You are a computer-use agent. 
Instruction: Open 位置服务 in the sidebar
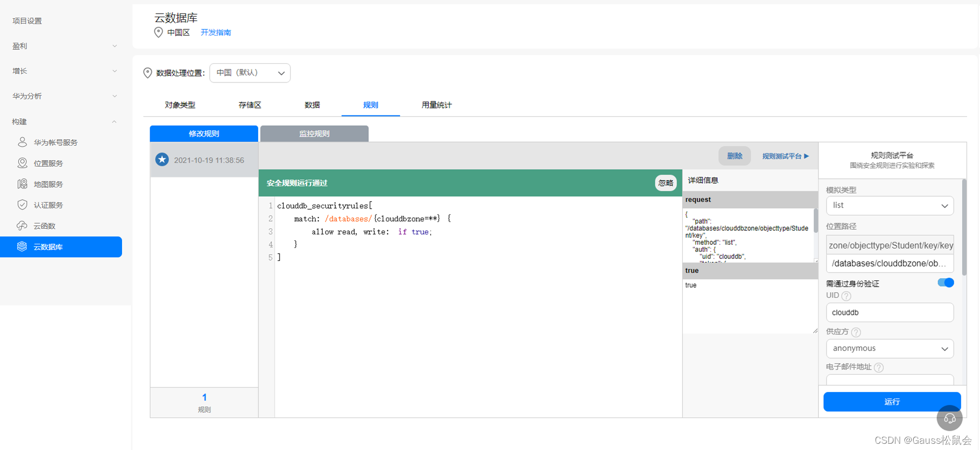tap(49, 163)
